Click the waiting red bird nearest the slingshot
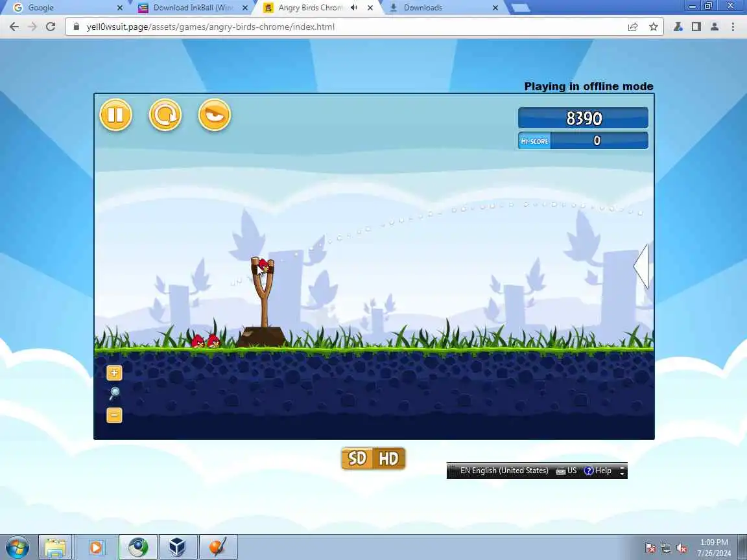This screenshot has width=747, height=560. pos(214,341)
